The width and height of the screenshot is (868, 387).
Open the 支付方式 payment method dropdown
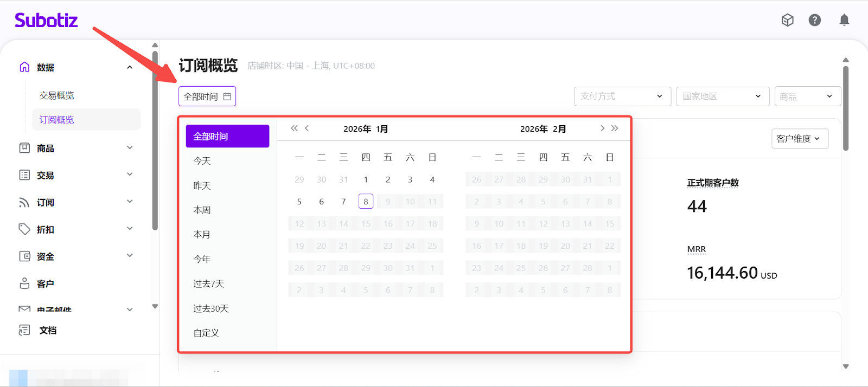coord(622,96)
